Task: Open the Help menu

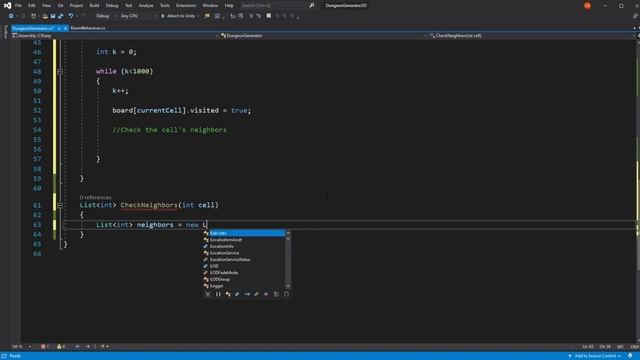Action: pyautogui.click(x=229, y=6)
